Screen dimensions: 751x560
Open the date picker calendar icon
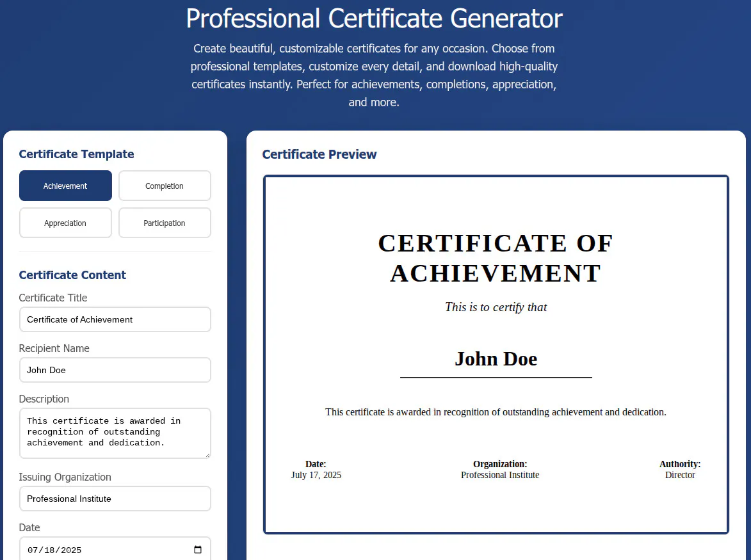tap(198, 550)
